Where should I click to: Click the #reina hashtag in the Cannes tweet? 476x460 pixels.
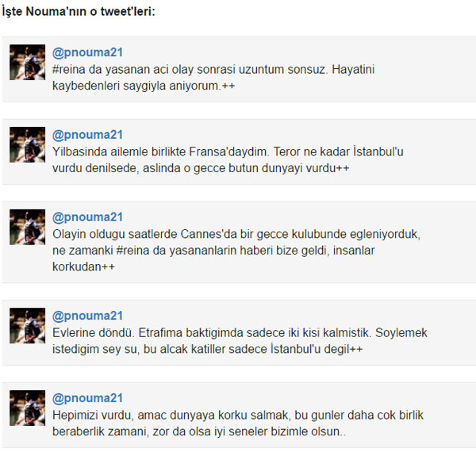coord(132,251)
